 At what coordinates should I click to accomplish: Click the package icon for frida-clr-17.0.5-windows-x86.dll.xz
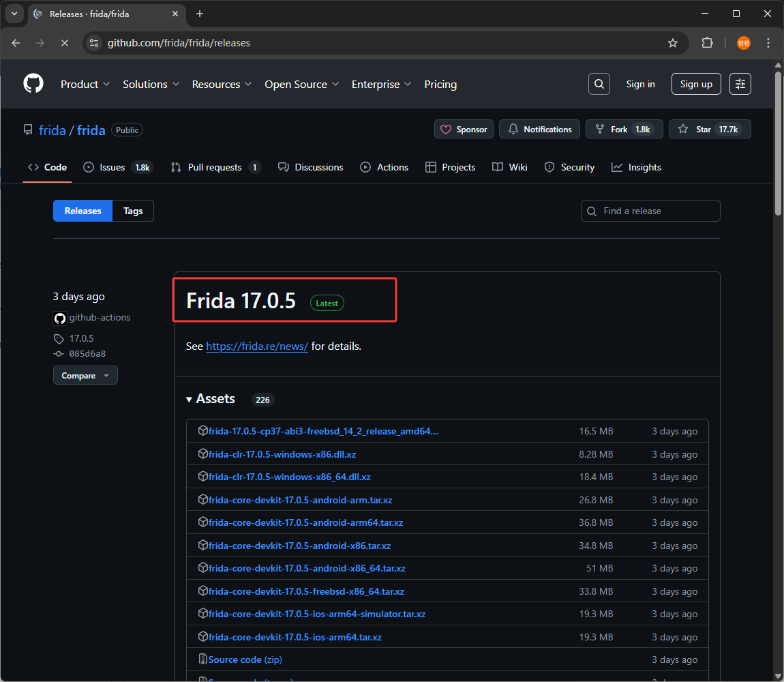pos(202,454)
